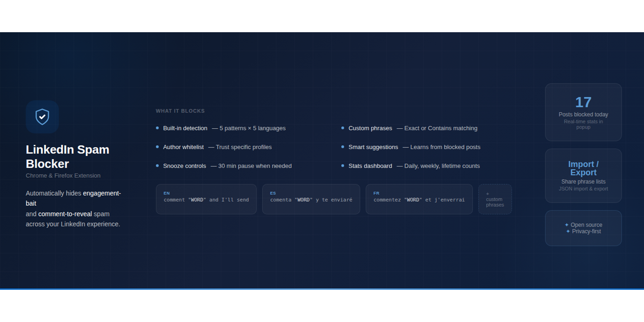
Task: Click the Author whitelist feature label
Action: (x=183, y=147)
